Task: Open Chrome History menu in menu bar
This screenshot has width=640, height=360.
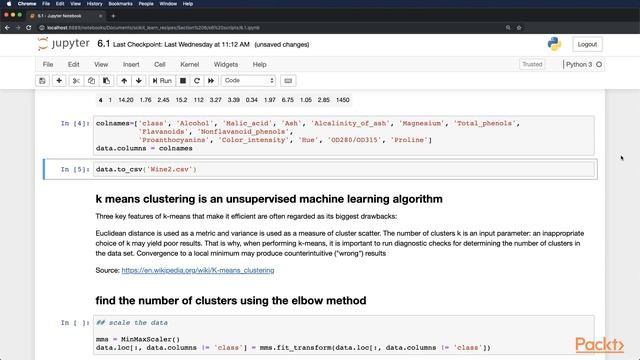Action: (94, 4)
